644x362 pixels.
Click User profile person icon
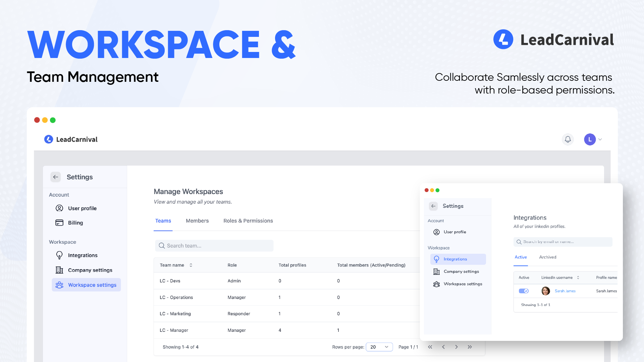coord(59,208)
